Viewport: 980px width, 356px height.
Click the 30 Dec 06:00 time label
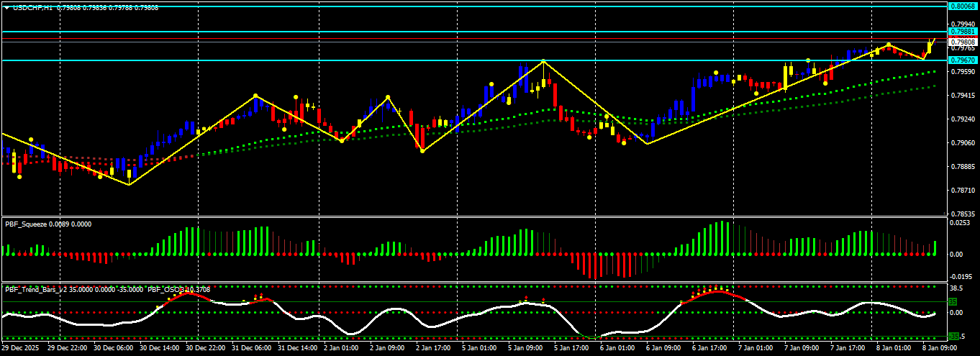point(113,348)
